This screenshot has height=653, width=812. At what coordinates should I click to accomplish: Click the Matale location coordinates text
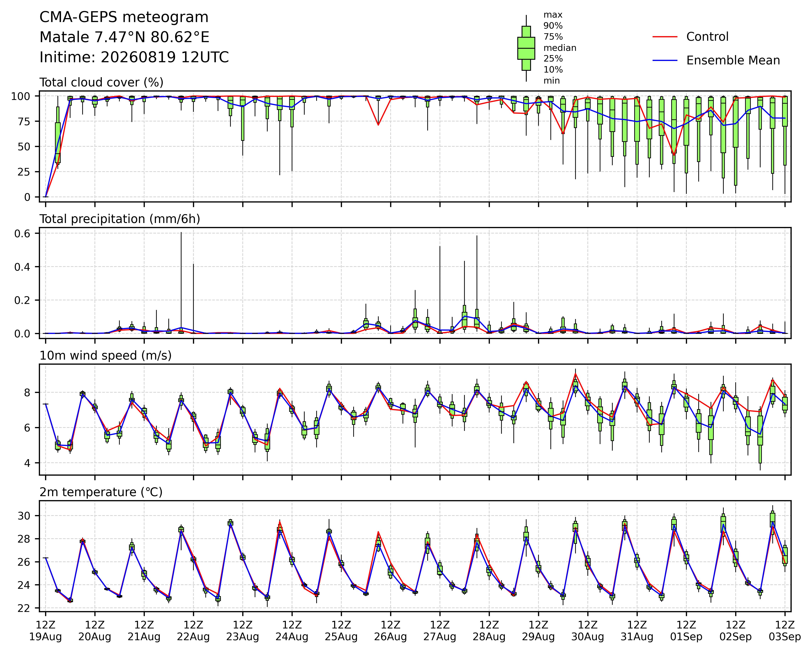(124, 38)
